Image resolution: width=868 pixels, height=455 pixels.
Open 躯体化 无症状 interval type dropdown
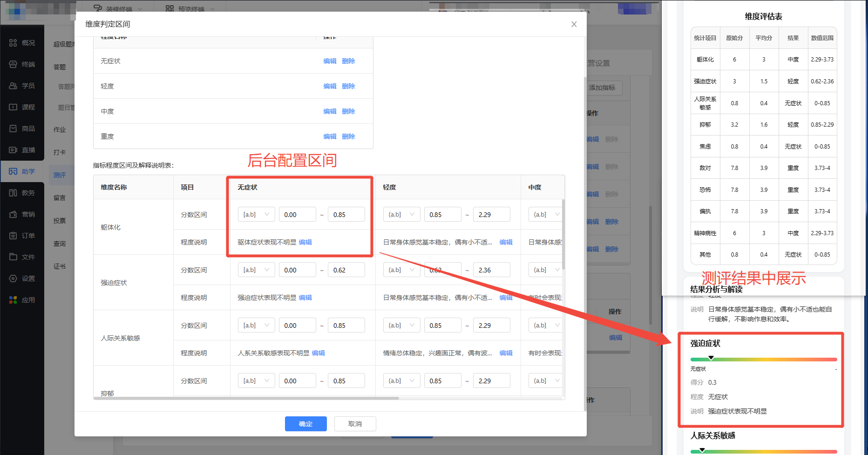pyautogui.click(x=256, y=215)
